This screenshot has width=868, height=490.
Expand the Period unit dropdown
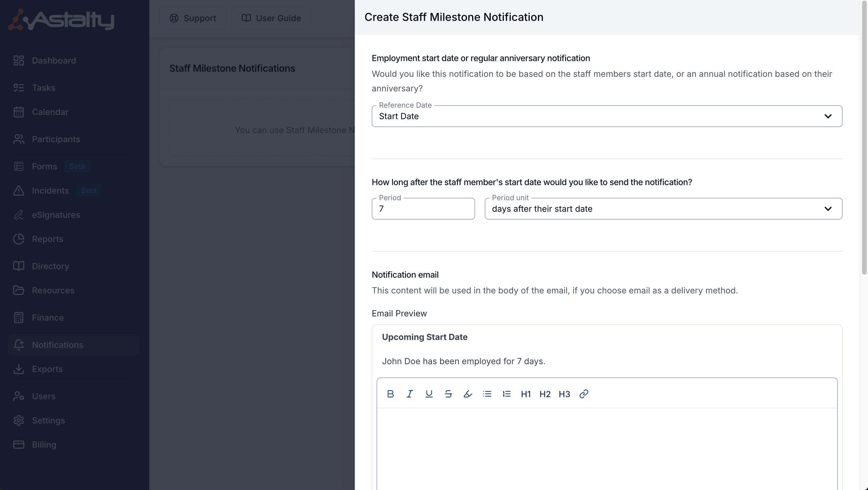point(663,209)
